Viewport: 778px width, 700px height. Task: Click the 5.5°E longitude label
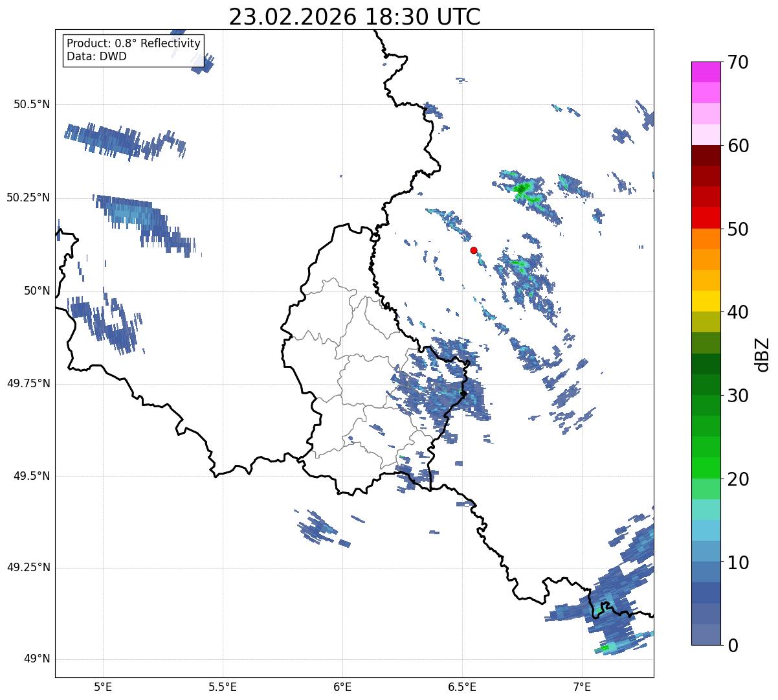(x=223, y=686)
